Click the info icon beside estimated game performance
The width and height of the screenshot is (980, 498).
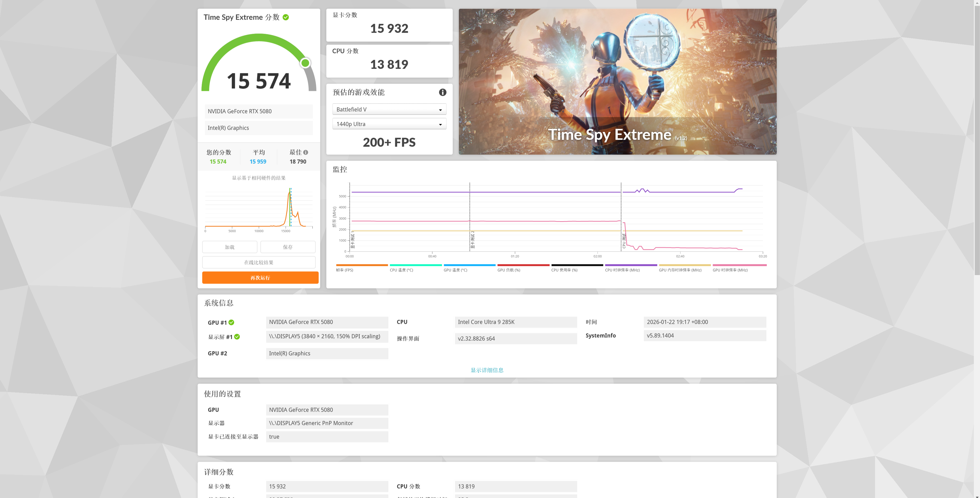point(443,92)
